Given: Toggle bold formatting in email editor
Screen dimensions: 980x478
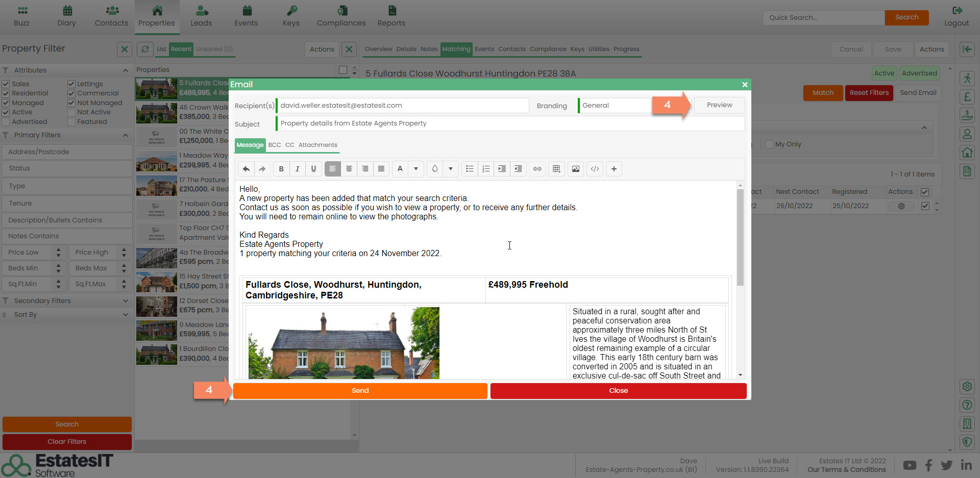Looking at the screenshot, I should [281, 169].
